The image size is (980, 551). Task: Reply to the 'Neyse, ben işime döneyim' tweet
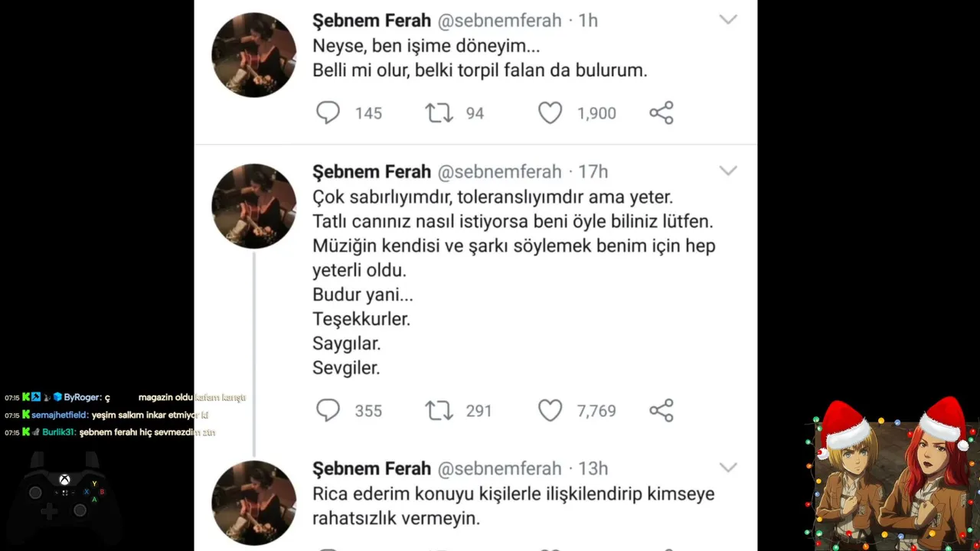(328, 113)
